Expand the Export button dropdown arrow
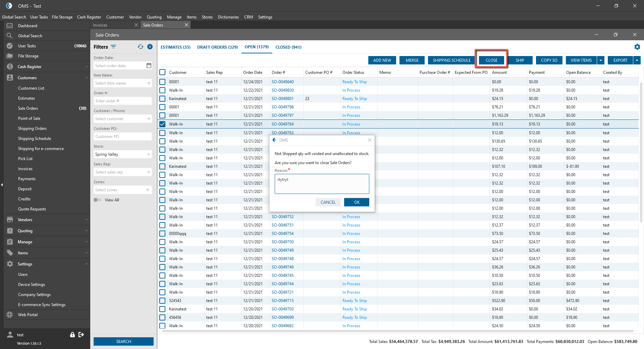The image size is (644, 349). (637, 60)
